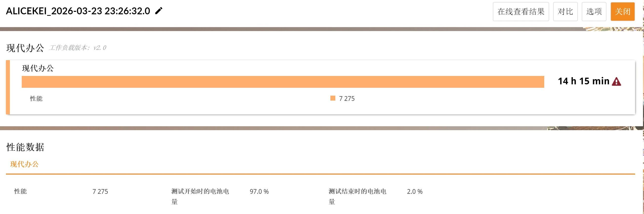Open 在线查看结果 to view results online
644x214 pixels.
pos(521,12)
